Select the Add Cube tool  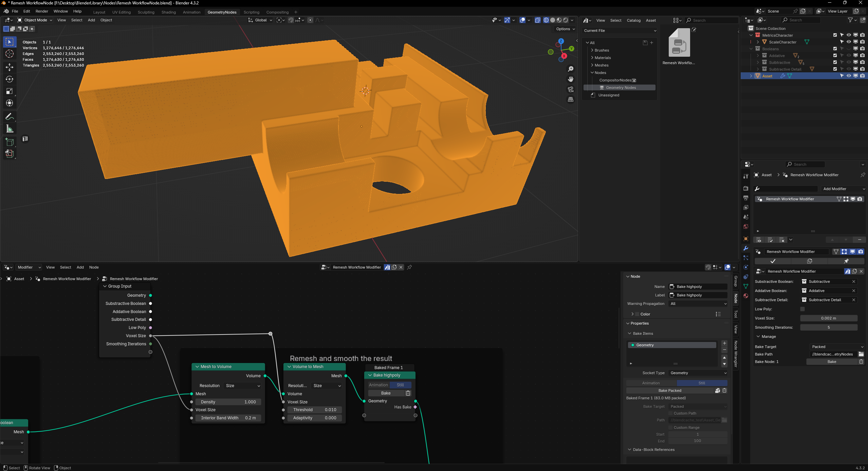coord(10,142)
